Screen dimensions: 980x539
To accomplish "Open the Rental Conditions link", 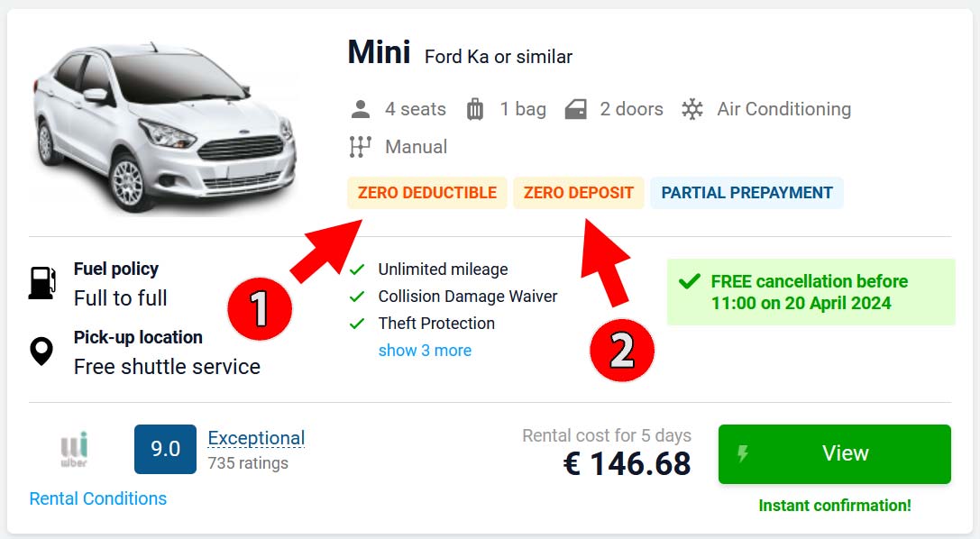I will (98, 498).
